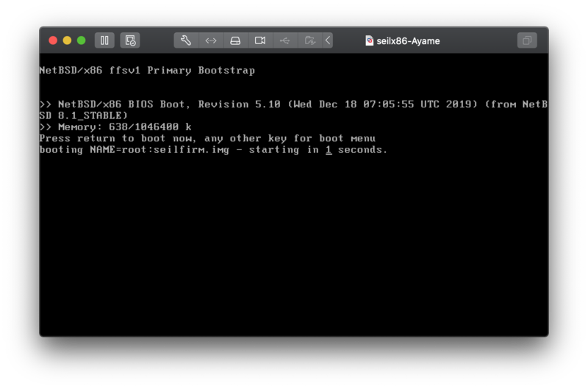Open virtual machine settings wrench

186,40
